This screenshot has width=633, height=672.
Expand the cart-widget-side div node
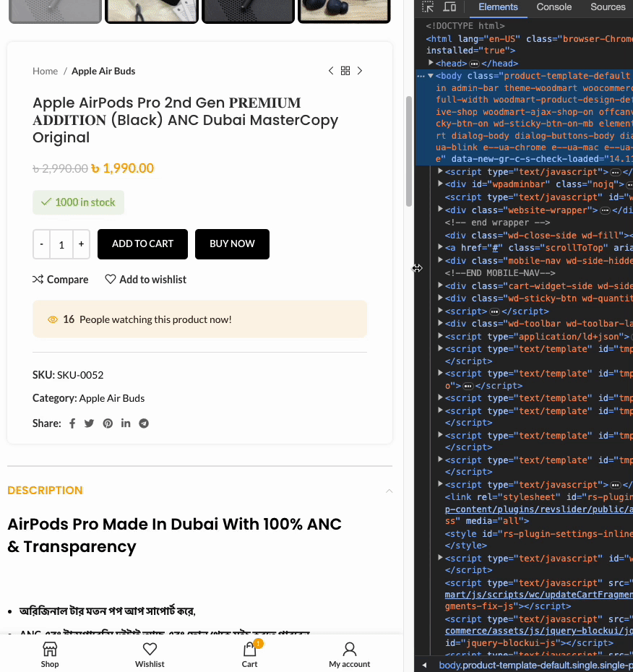pyautogui.click(x=440, y=285)
